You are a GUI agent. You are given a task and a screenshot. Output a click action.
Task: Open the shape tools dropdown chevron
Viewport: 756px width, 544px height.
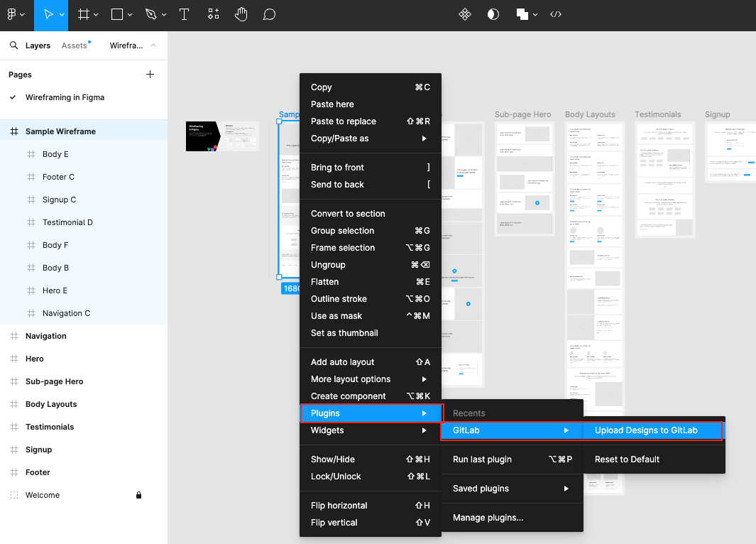[x=128, y=14]
